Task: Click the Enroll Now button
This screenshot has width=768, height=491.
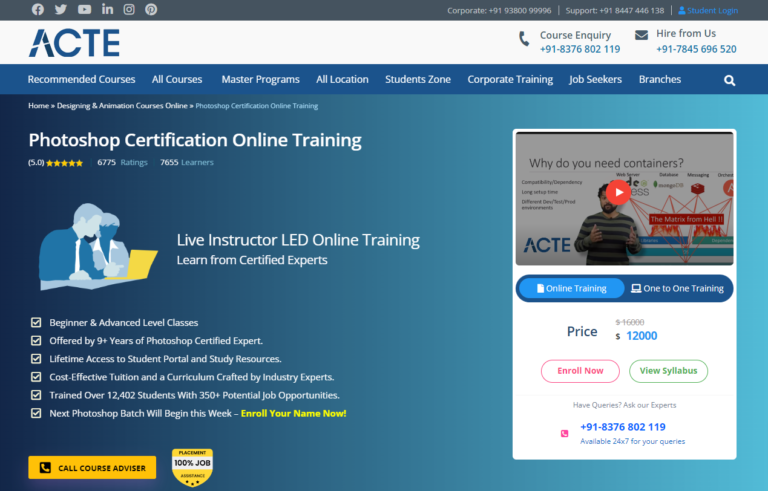Action: click(x=580, y=371)
